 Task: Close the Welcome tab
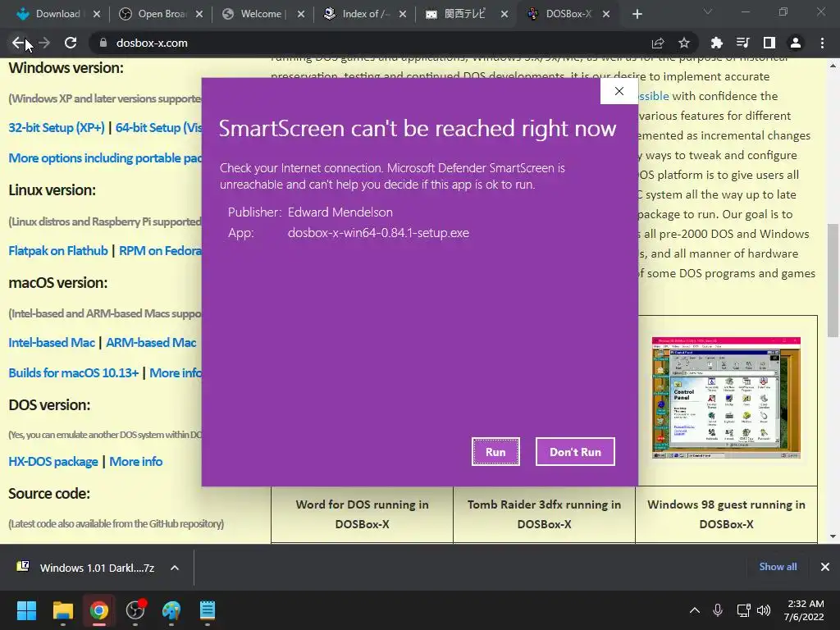(x=301, y=15)
